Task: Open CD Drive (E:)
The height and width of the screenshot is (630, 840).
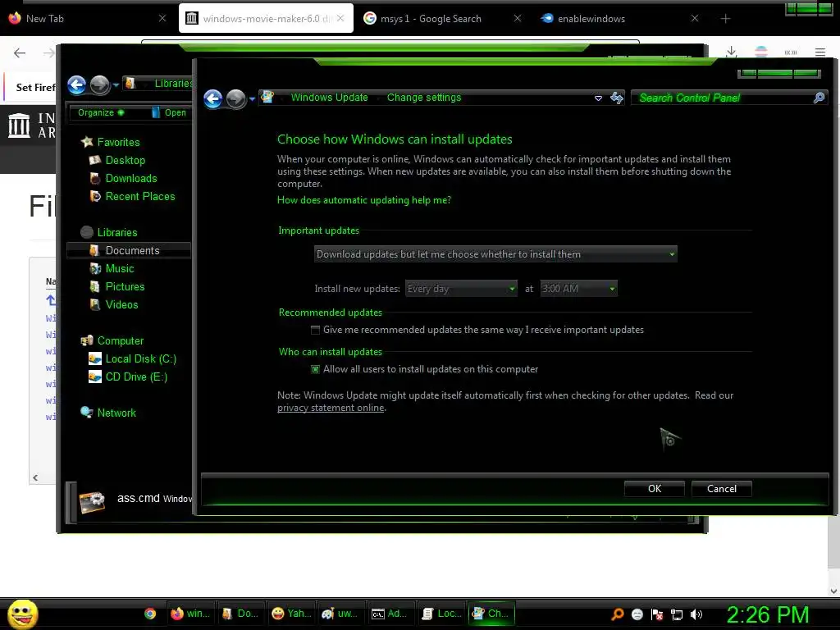Action: point(136,377)
